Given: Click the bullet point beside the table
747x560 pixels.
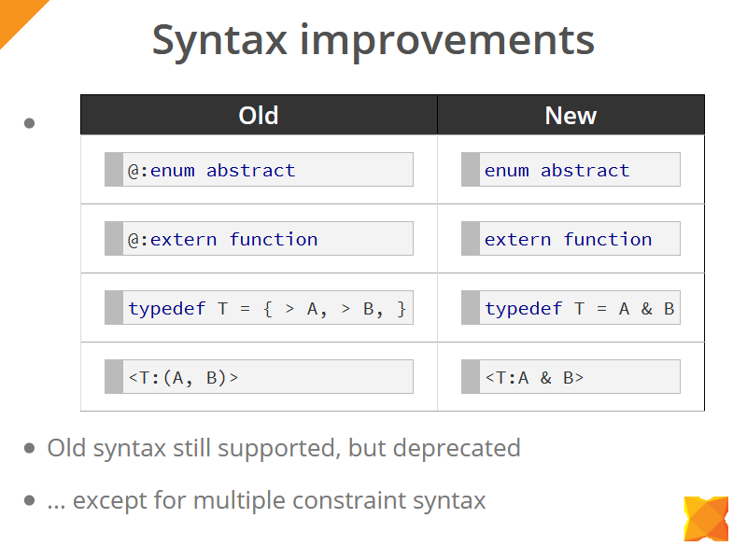Looking at the screenshot, I should coord(29,123).
